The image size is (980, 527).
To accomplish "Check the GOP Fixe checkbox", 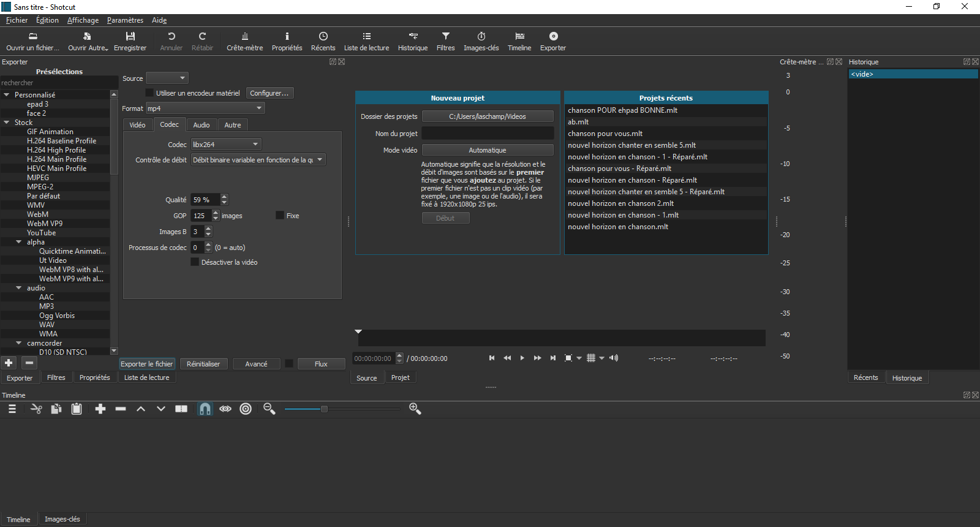I will (x=280, y=215).
